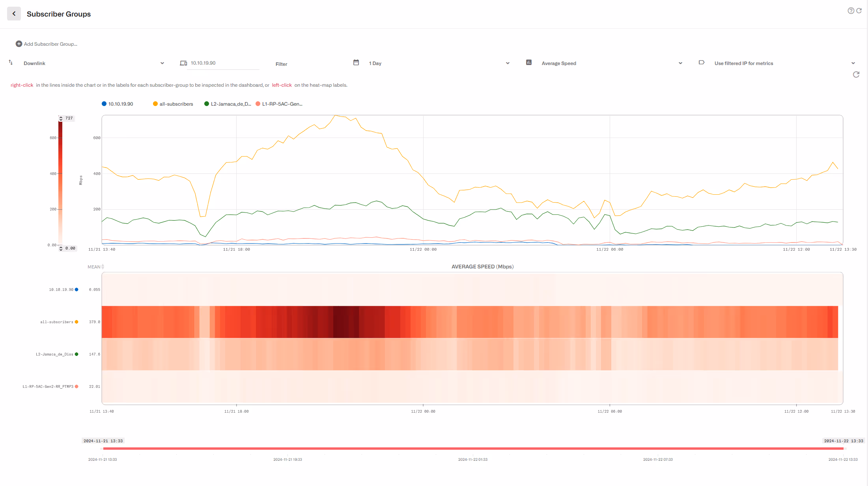868x486 pixels.
Task: Click the chart refresh icon below filters
Action: pos(856,74)
